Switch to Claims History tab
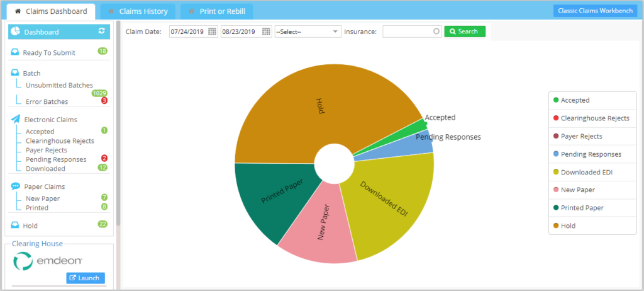This screenshot has height=291, width=644. point(138,11)
